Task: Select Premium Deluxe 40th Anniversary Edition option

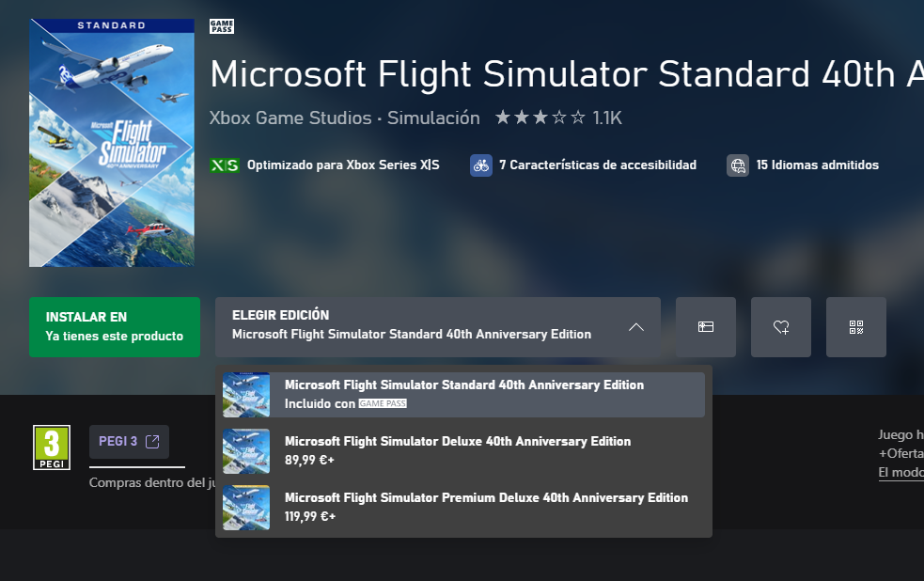Action: point(463,508)
